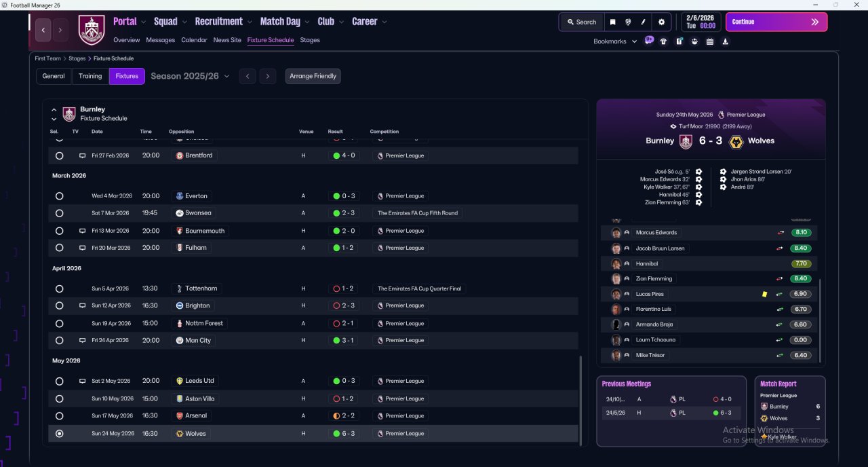This screenshot has width=868, height=467.
Task: Click the Burnley crest in match scoreline
Action: pyautogui.click(x=686, y=141)
